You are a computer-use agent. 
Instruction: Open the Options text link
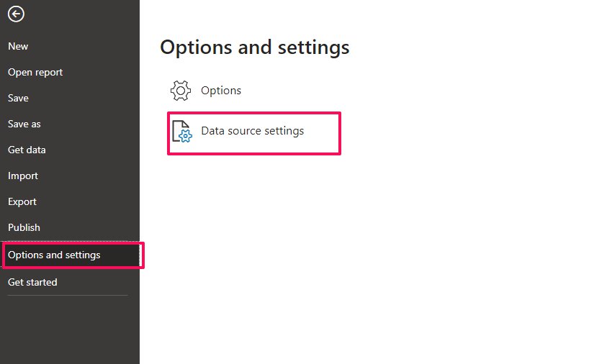click(x=221, y=91)
